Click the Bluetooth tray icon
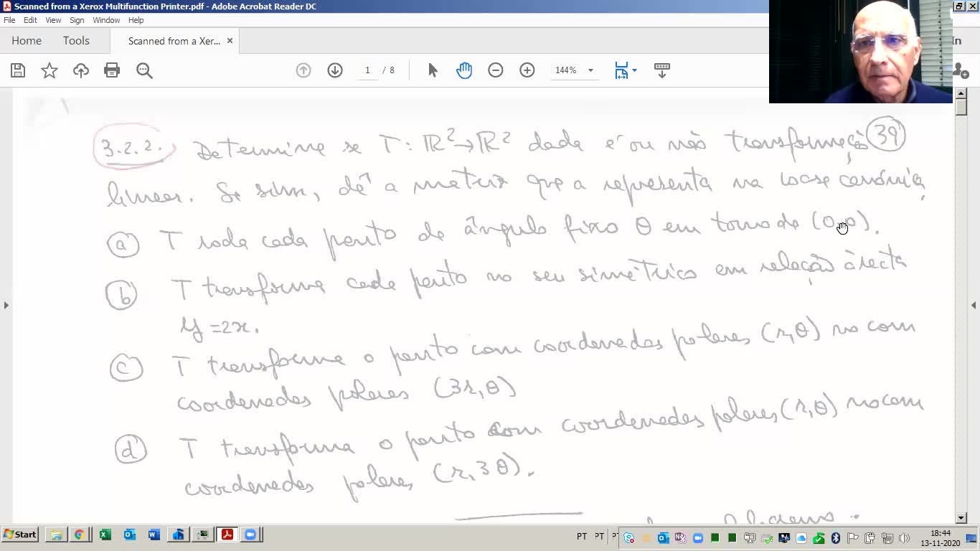 [x=835, y=538]
